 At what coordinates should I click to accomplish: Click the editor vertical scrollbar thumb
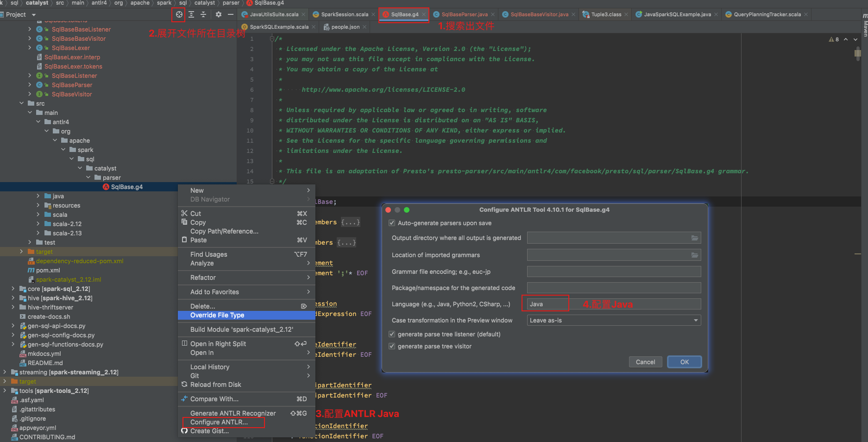857,54
